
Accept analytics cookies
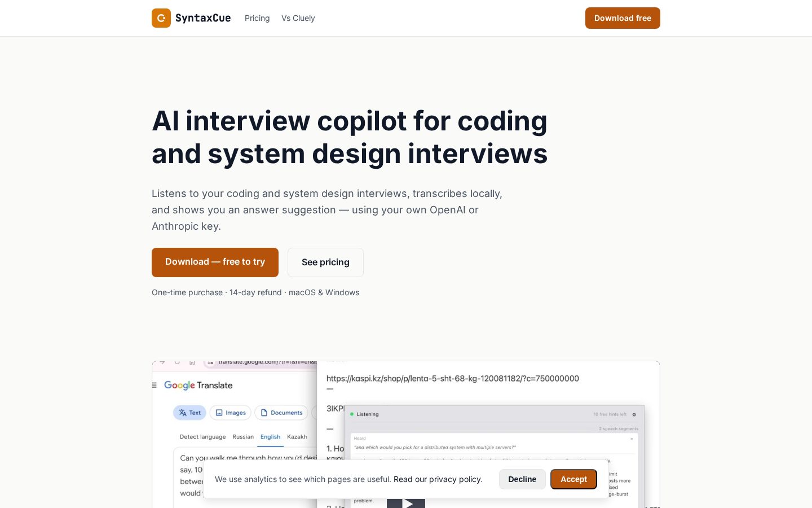tap(573, 479)
